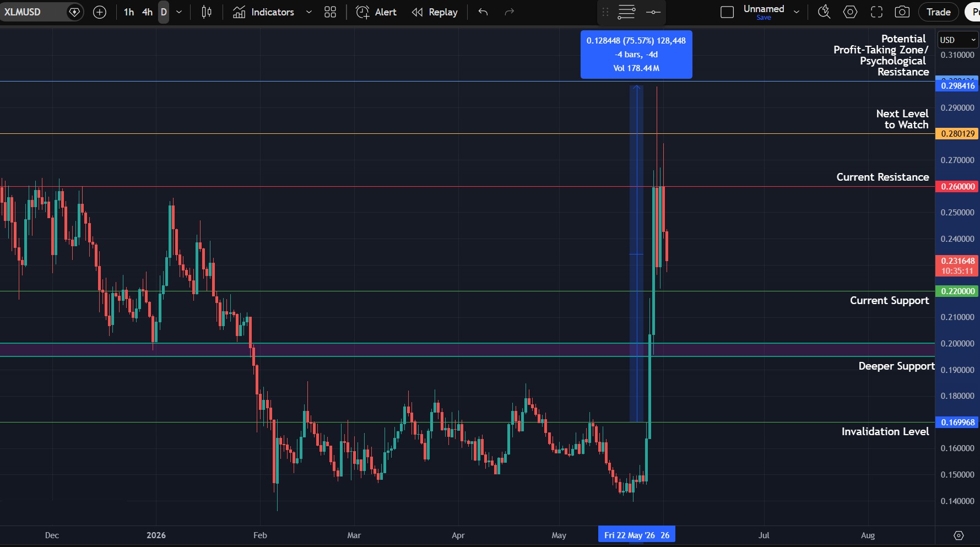Click the 0.310000 price scale value
This screenshot has width=980, height=547.
(x=957, y=55)
